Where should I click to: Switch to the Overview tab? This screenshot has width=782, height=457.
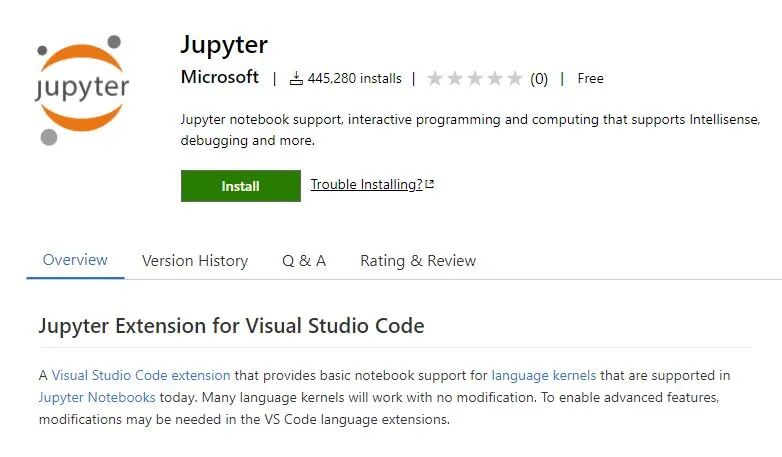click(x=75, y=260)
